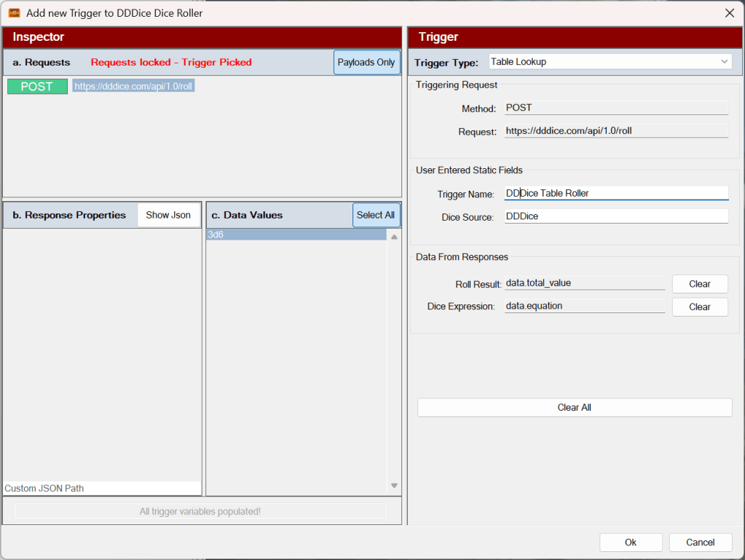Confirm with the Ok button
This screenshot has height=560, width=745.
pos(631,543)
